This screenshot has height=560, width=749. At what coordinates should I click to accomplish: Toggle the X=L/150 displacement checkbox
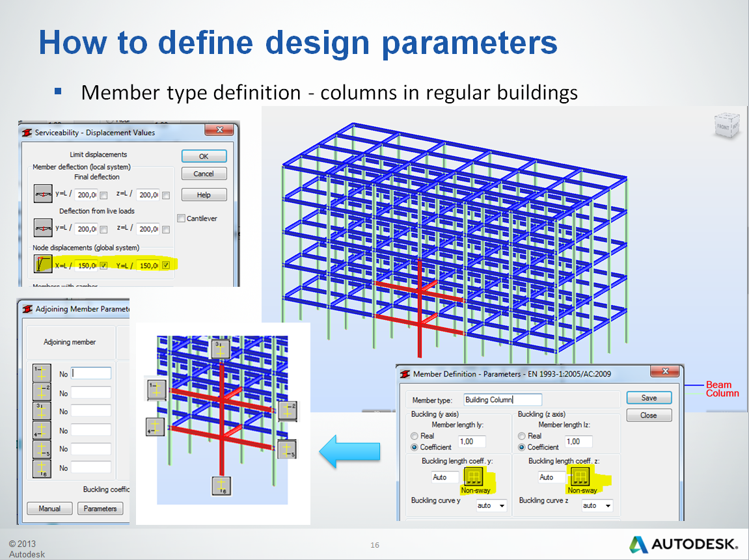103,266
